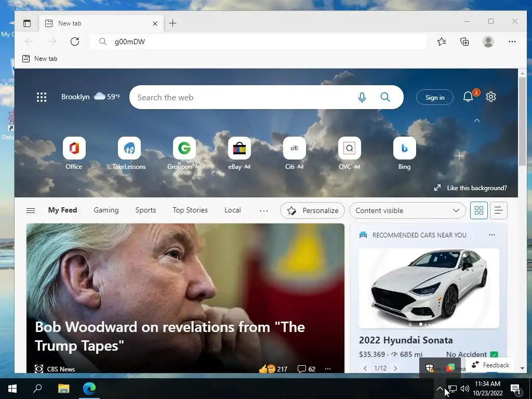This screenshot has width=532, height=399.
Task: Toggle hidden system tray icons chevron
Action: [440, 389]
